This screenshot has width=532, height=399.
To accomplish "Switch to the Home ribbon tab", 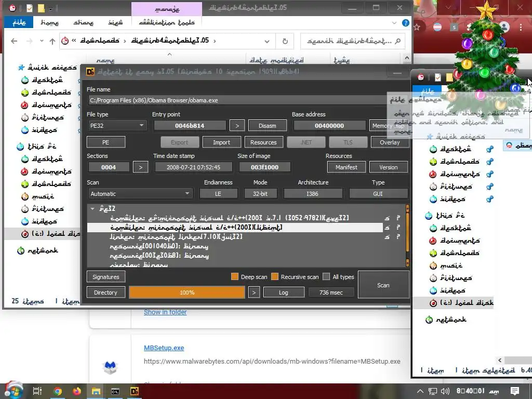I will 49,23.
